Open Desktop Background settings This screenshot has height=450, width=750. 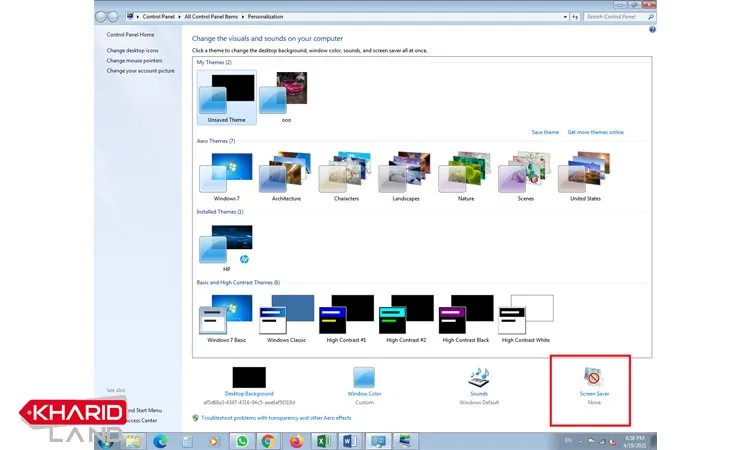(249, 394)
